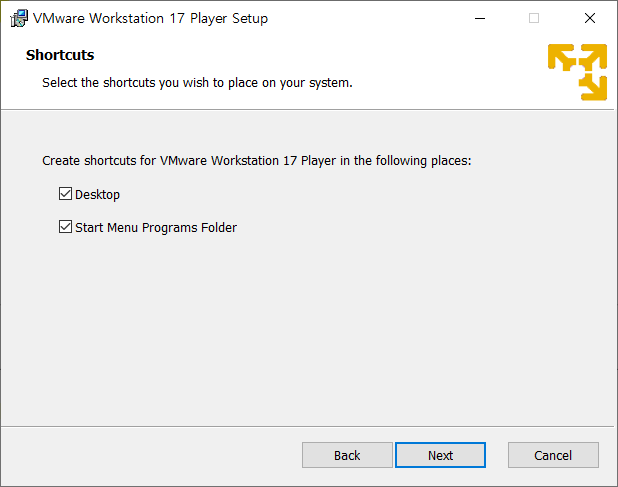The image size is (618, 487).
Task: Uncheck the Desktop shortcut checkbox
Action: pyautogui.click(x=65, y=194)
